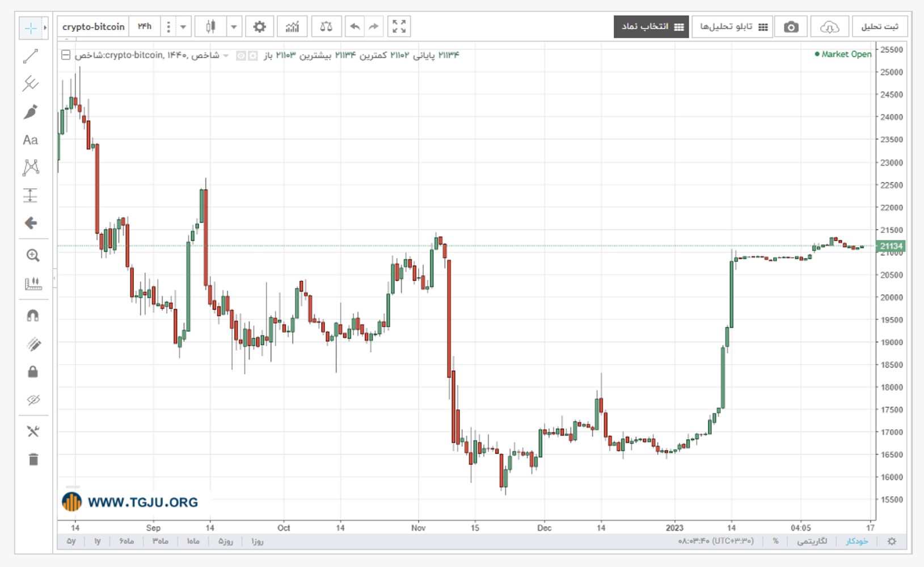Set time range to 5y
This screenshot has width=924, height=567.
pos(71,541)
